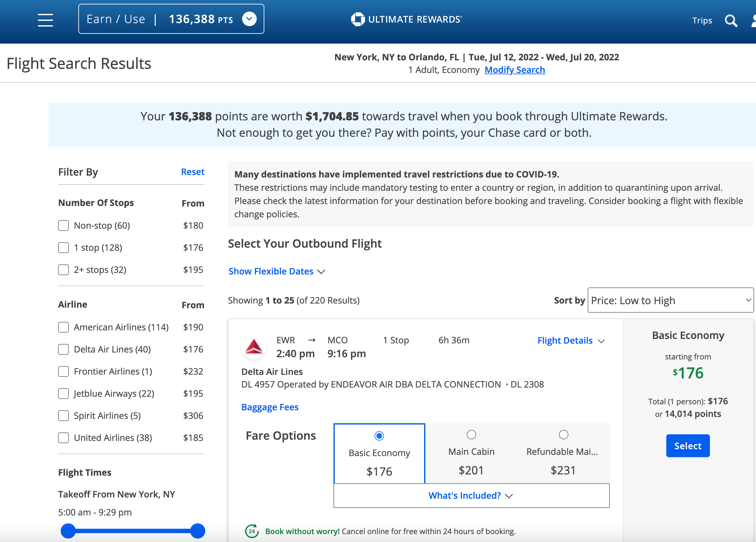Click the EWR 2:40 pm departure time

(295, 354)
